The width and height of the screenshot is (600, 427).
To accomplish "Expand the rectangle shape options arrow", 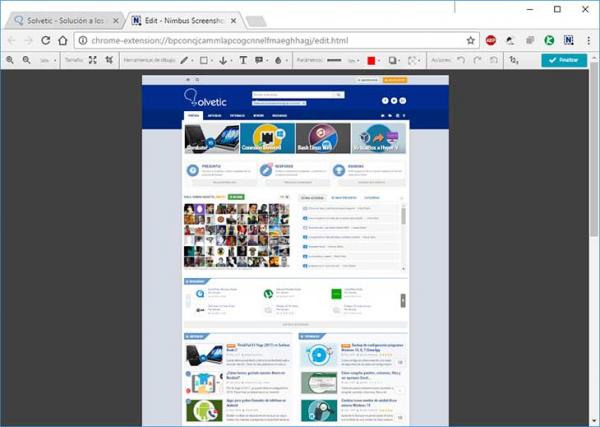I will point(212,60).
